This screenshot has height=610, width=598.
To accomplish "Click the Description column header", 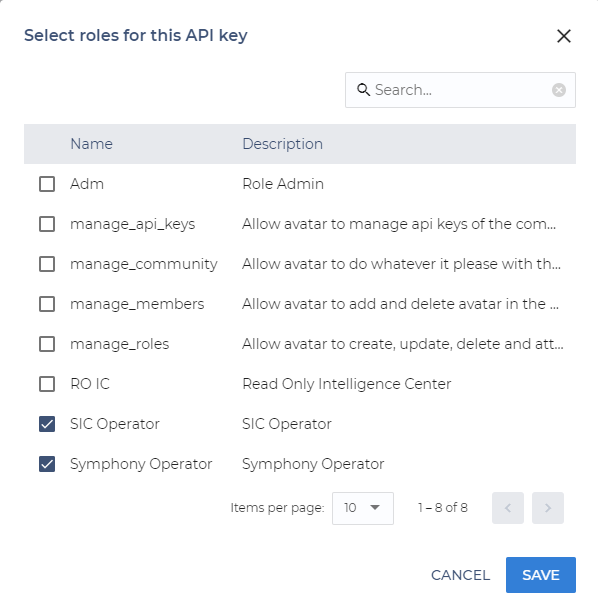I will [x=282, y=144].
